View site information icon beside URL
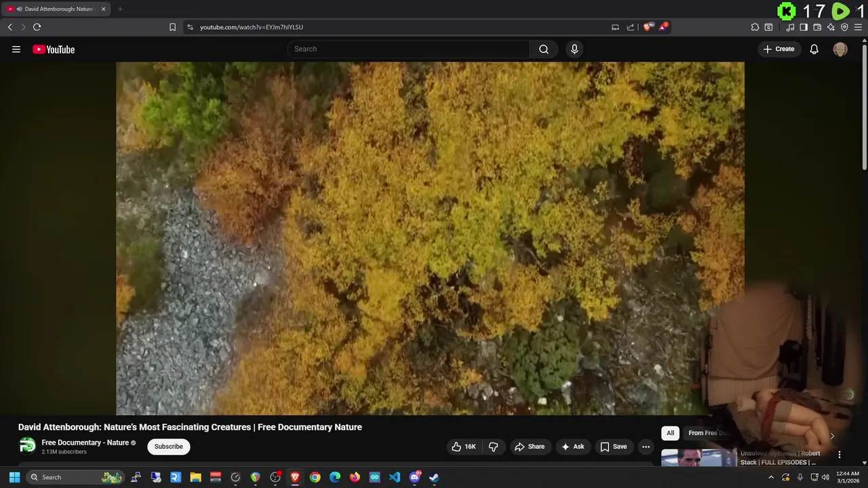 point(190,27)
